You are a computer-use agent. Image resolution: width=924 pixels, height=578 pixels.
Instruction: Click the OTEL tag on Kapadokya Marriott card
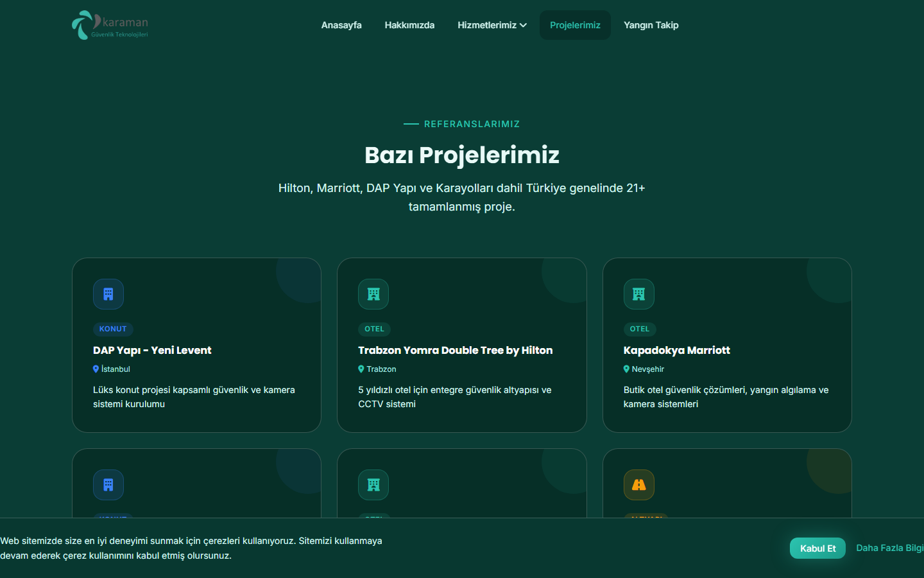[640, 329]
